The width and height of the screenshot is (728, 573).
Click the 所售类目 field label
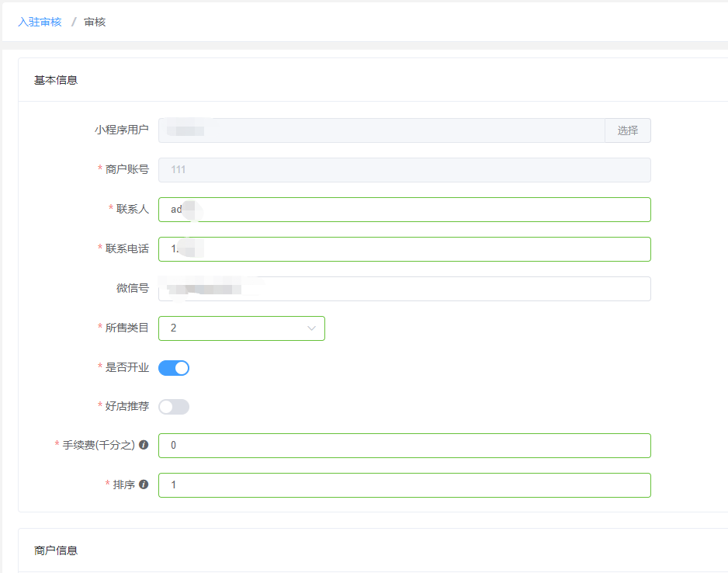(127, 328)
